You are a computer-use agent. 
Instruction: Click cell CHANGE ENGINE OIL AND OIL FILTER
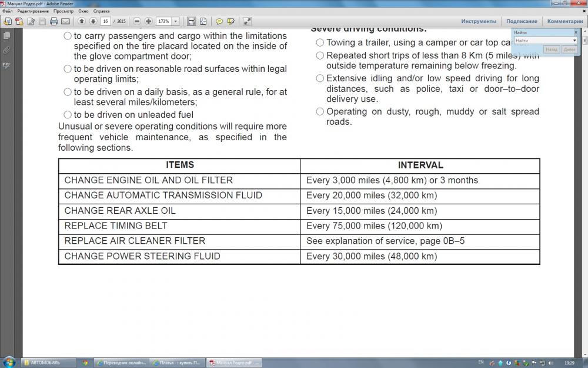[179, 181]
